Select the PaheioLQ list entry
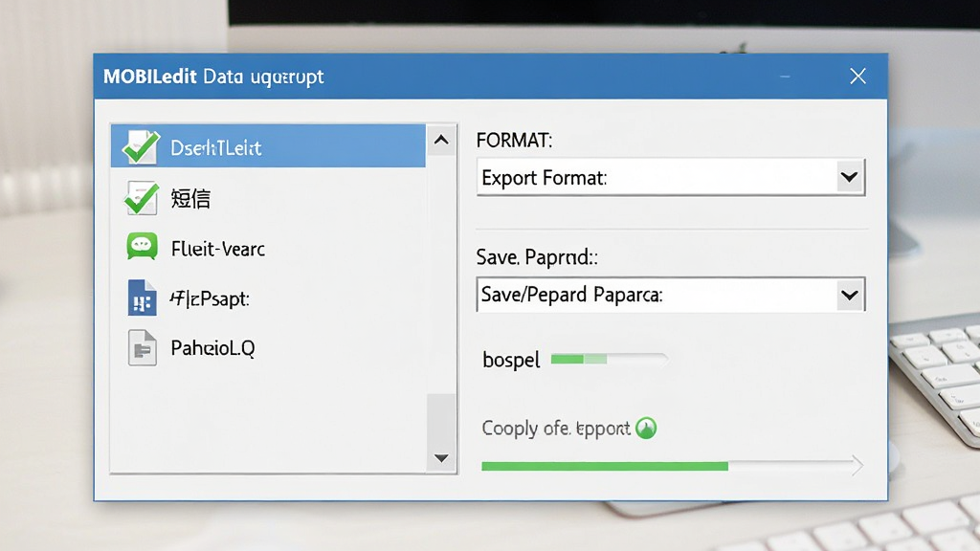The image size is (980, 551). coord(268,347)
